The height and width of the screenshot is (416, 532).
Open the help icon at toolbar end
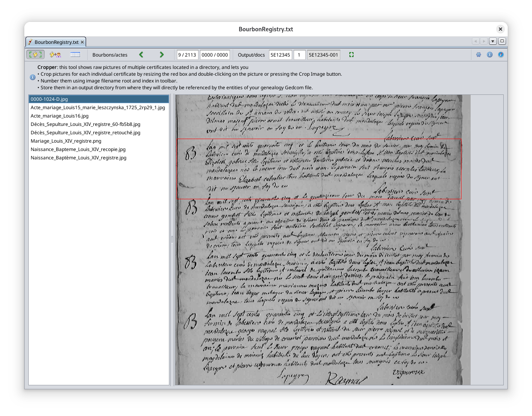[501, 55]
